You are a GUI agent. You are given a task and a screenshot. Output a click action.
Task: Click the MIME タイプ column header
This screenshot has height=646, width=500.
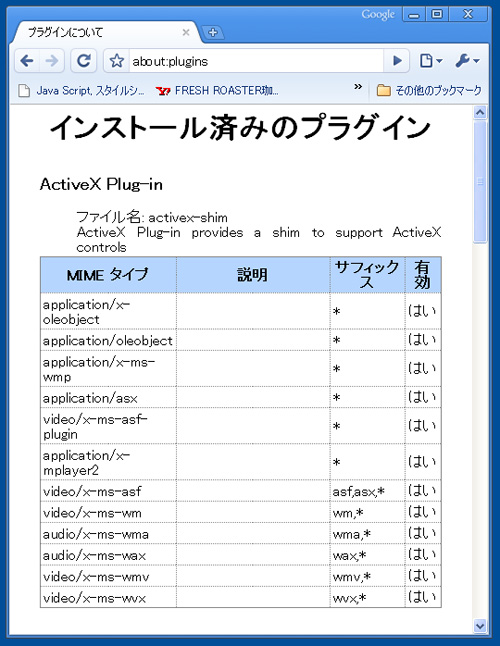tap(108, 275)
